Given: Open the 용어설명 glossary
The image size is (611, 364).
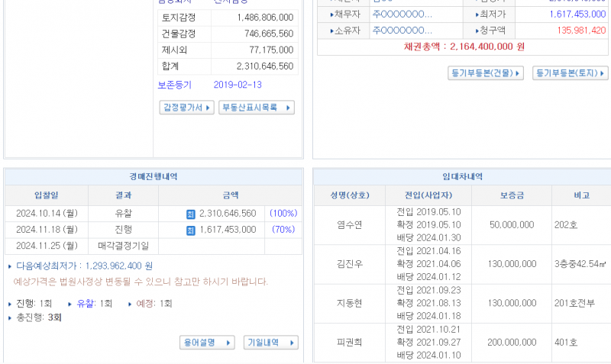Looking at the screenshot, I should [x=206, y=343].
